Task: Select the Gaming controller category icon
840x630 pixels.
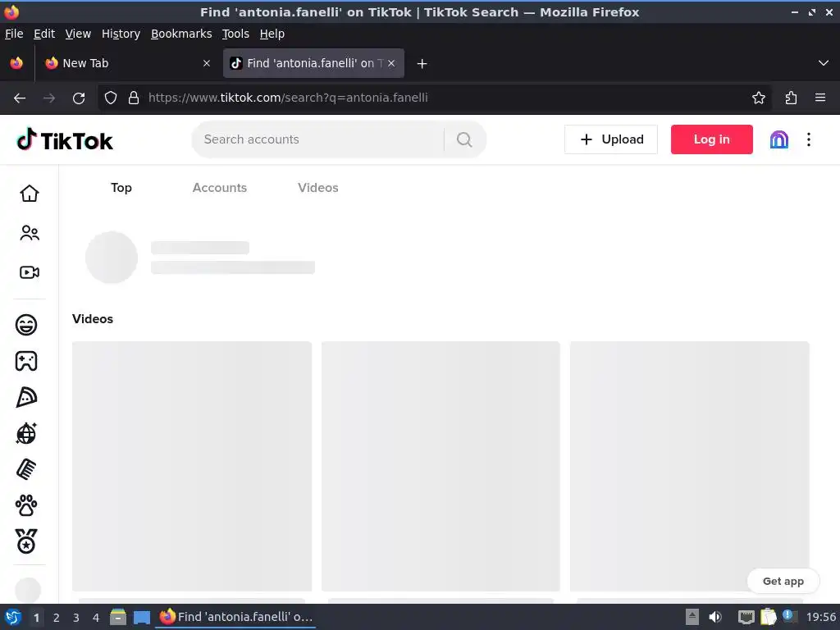Action: pos(26,361)
